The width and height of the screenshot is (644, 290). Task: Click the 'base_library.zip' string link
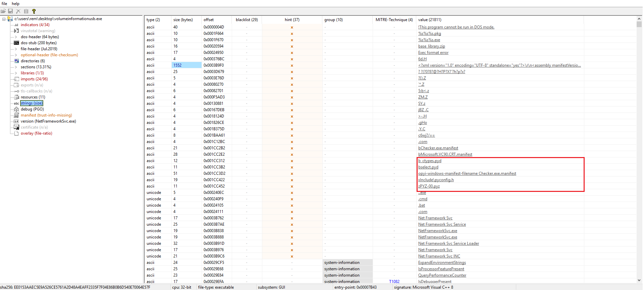pos(432,46)
